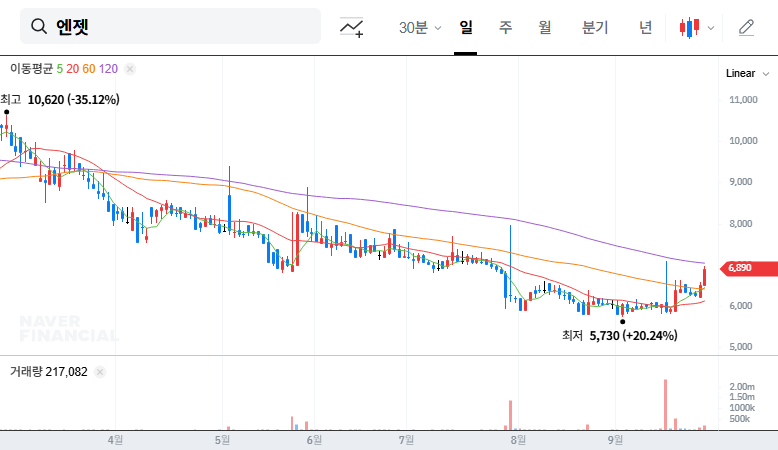The width and height of the screenshot is (778, 450).
Task: Click the 9,000 price axis label
Action: tap(741, 182)
